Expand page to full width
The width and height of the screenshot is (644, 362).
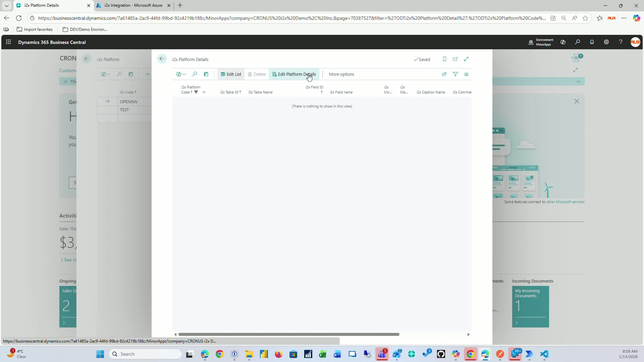[466, 59]
